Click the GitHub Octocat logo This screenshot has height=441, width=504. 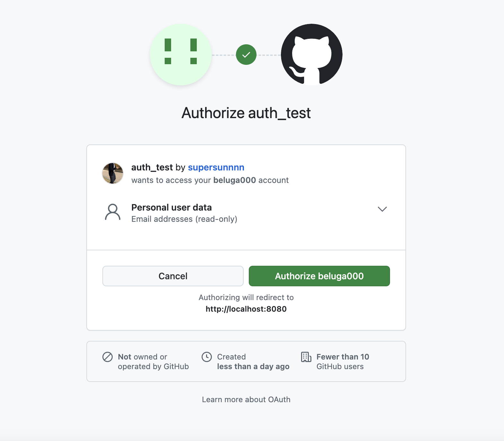(311, 55)
